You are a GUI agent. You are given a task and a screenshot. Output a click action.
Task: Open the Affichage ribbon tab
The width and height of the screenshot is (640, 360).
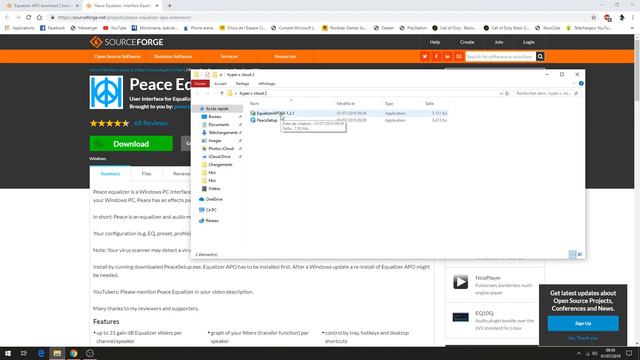267,84
